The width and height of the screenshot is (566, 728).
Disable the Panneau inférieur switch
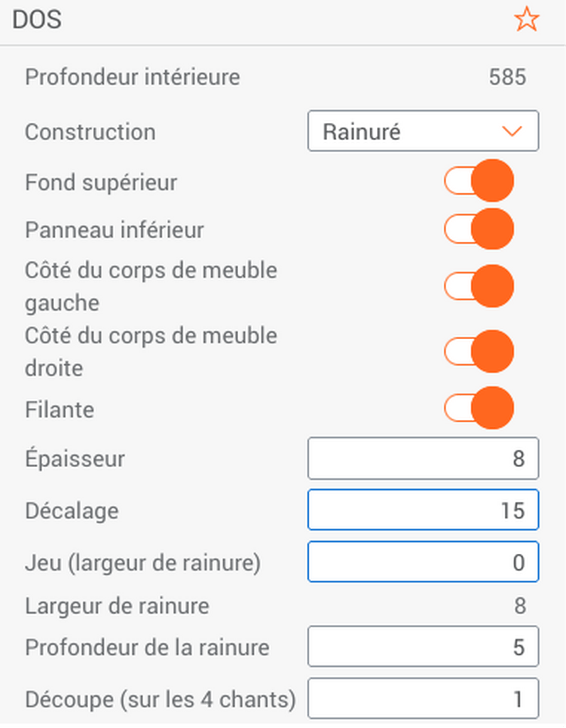tap(479, 230)
